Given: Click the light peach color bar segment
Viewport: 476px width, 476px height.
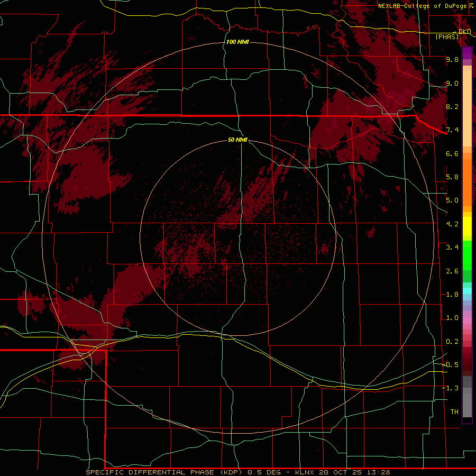Looking at the screenshot, I should pos(467,109).
